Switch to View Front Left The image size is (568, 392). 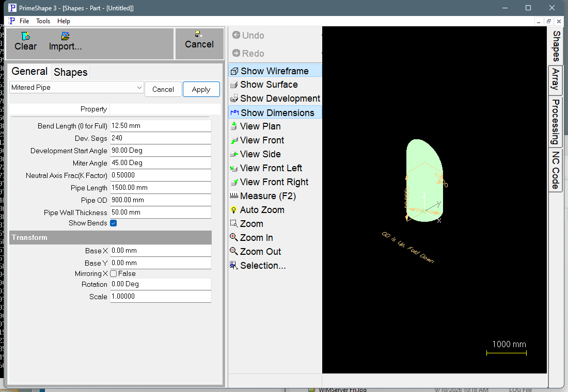266,168
